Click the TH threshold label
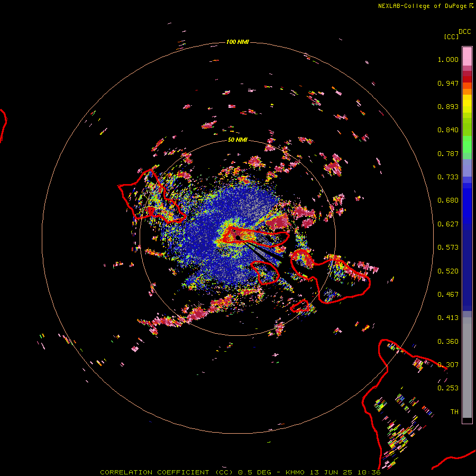Viewport: 476px width, 476px height. tap(454, 412)
